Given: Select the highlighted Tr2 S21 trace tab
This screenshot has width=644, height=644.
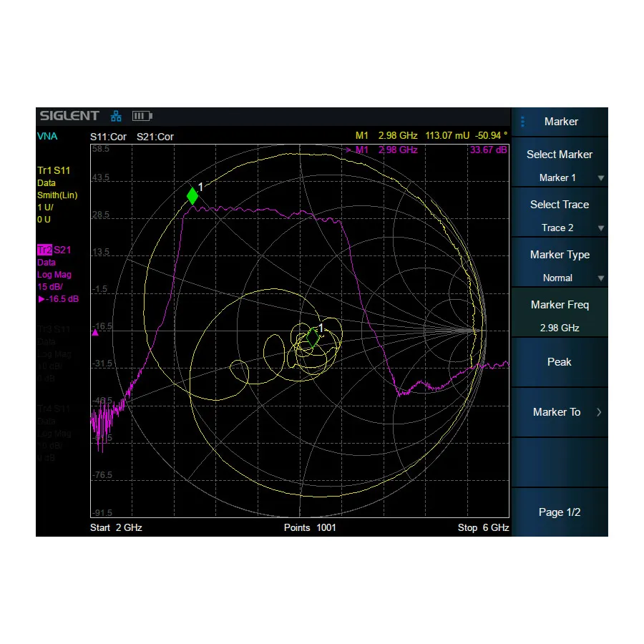Looking at the screenshot, I should 54,250.
